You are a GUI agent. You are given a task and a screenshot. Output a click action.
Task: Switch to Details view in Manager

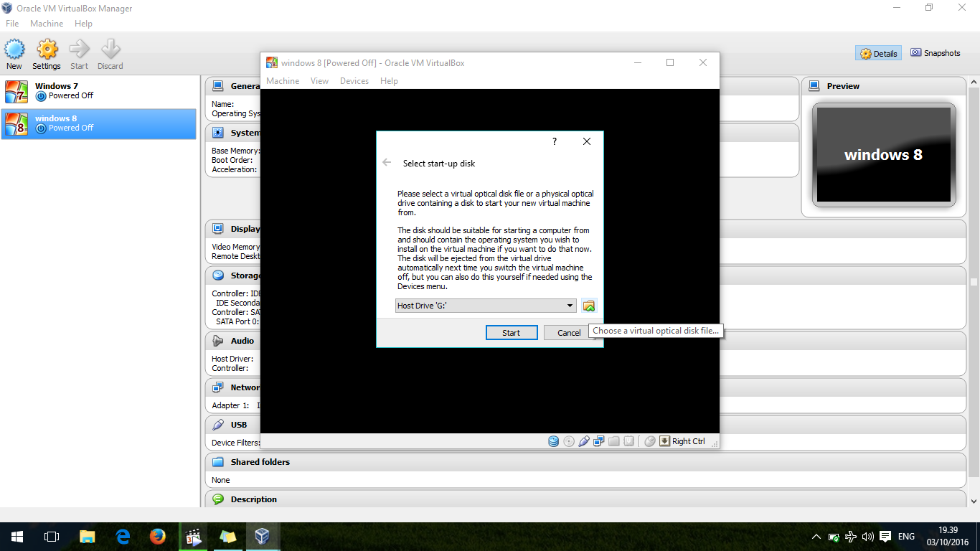coord(879,53)
